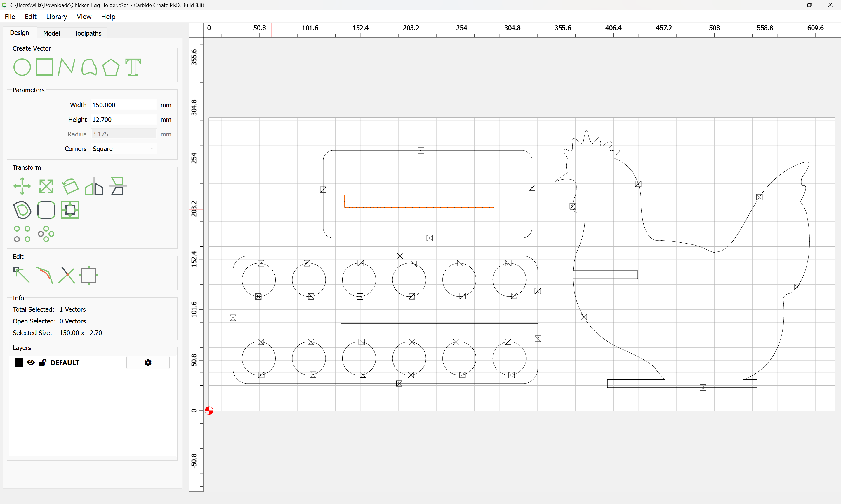Activate the Trim Vectors tool
841x504 pixels.
[67, 275]
